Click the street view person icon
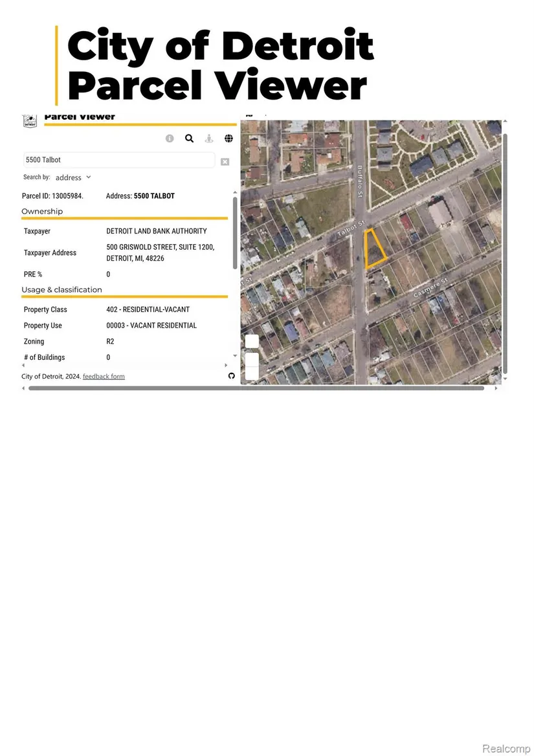The width and height of the screenshot is (534, 756). click(209, 139)
